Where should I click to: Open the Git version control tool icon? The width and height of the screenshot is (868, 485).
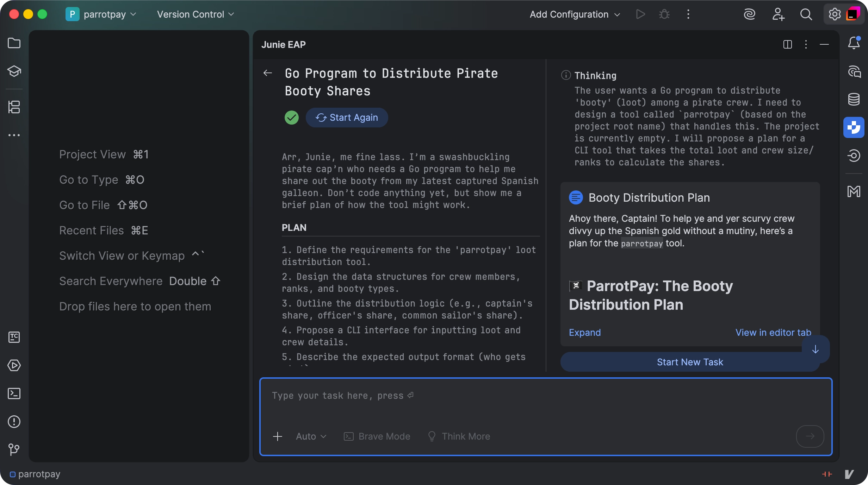click(x=14, y=449)
